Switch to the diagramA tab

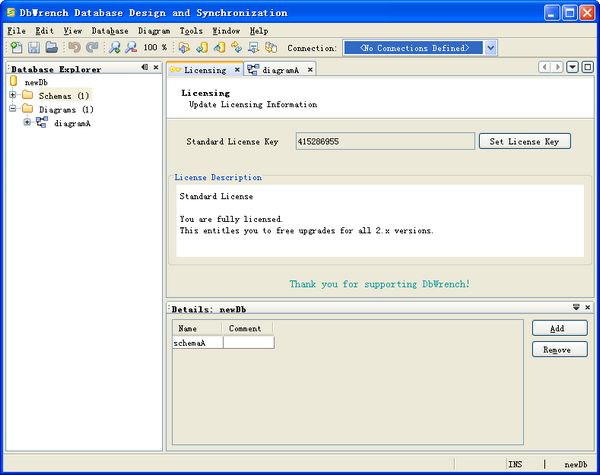pos(280,70)
